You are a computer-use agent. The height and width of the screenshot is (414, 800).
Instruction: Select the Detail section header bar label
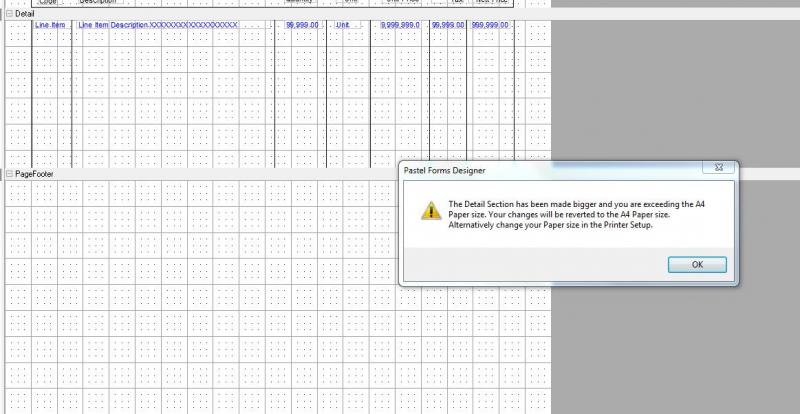tap(25, 13)
